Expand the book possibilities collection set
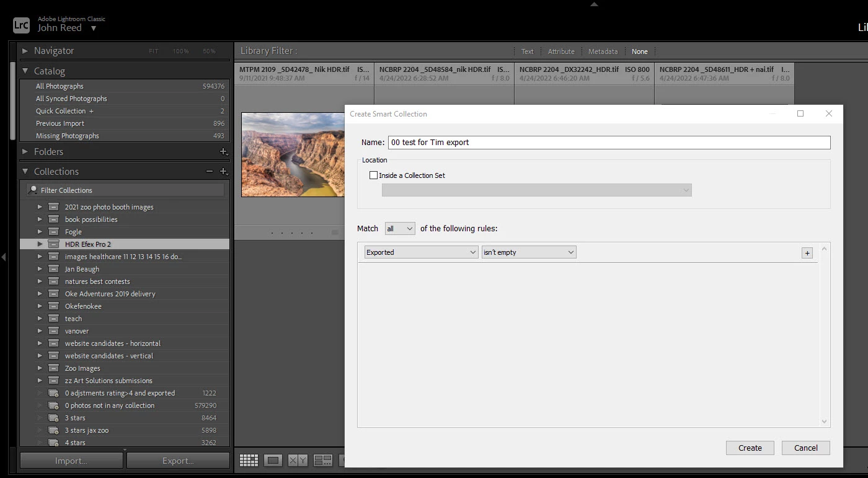 click(40, 219)
